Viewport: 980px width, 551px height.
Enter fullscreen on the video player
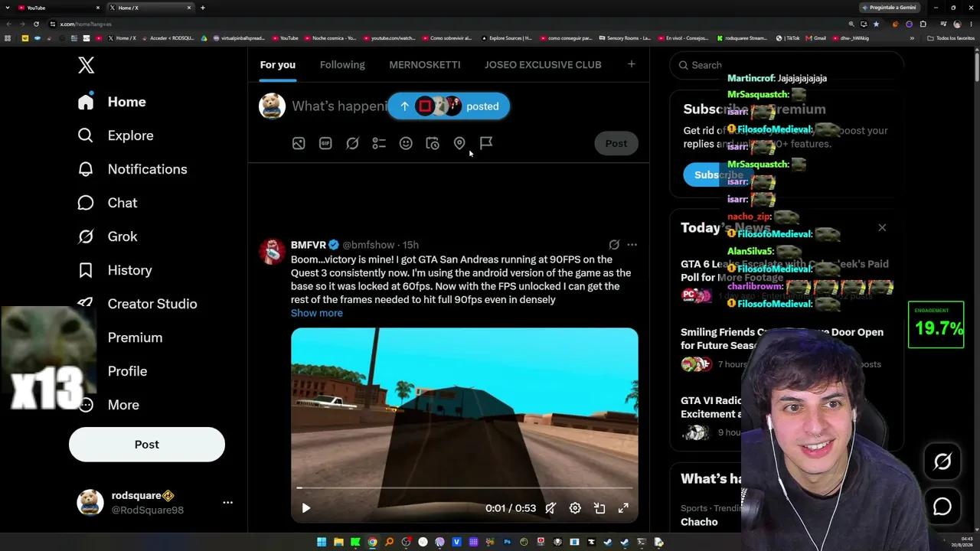[624, 508]
